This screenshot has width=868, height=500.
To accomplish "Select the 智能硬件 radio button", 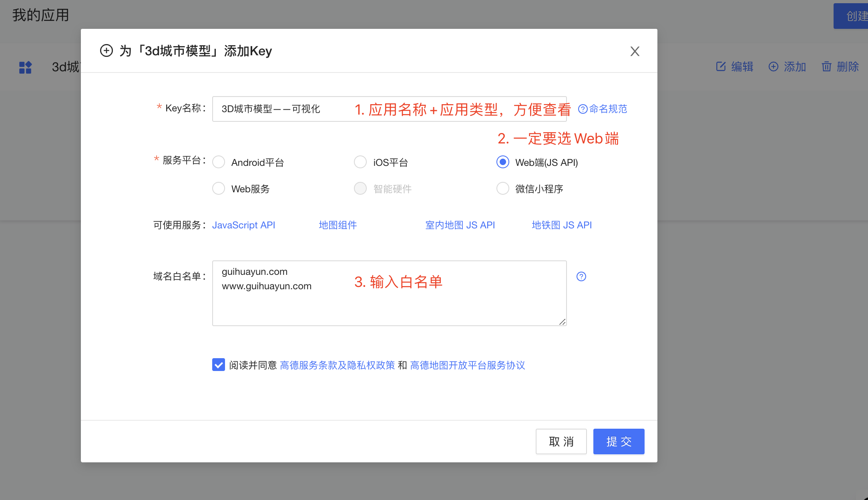I will 360,188.
